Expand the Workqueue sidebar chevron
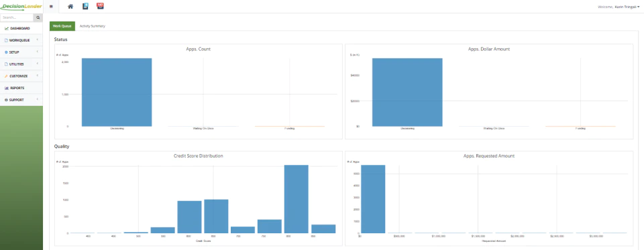The image size is (644, 250). coord(38,40)
